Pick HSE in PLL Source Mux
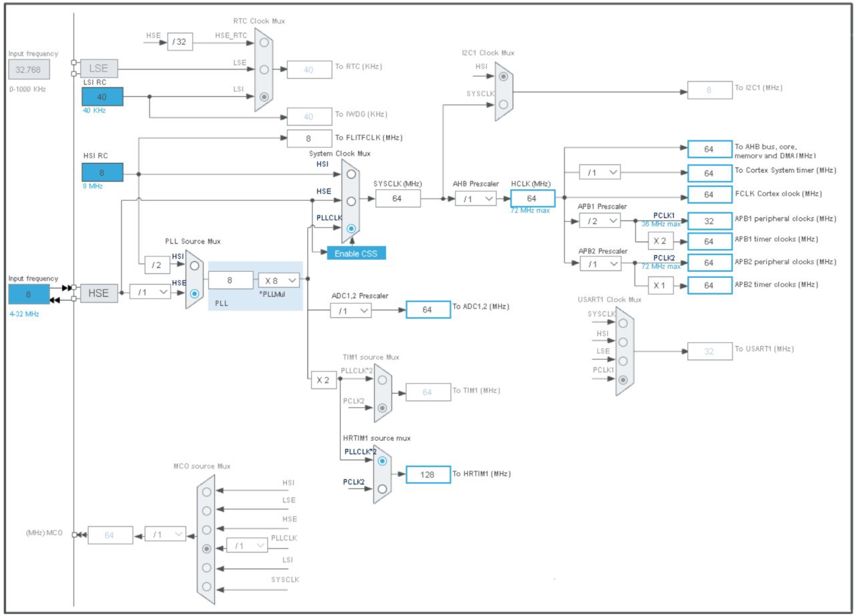The height and width of the screenshot is (616, 855). point(194,293)
